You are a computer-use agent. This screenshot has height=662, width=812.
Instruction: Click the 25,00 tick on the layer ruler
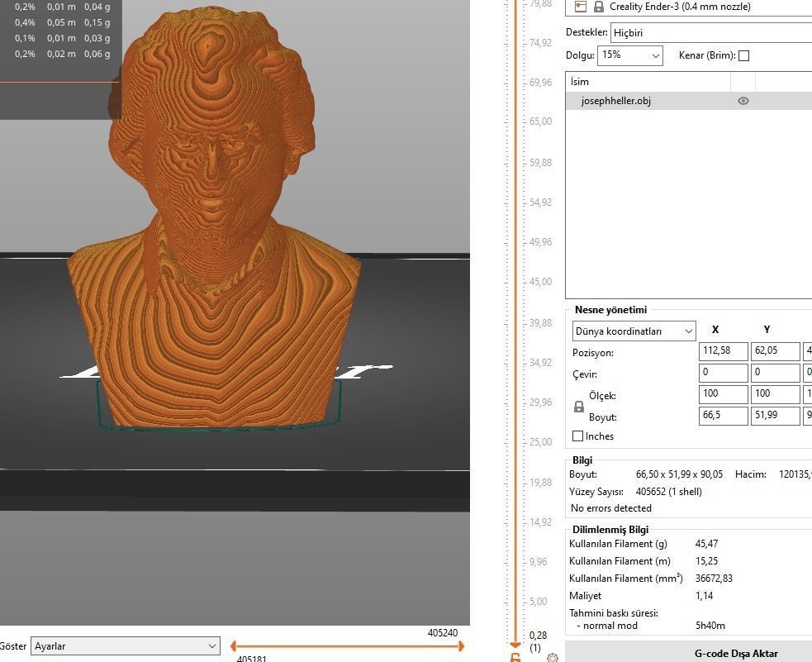coord(540,442)
